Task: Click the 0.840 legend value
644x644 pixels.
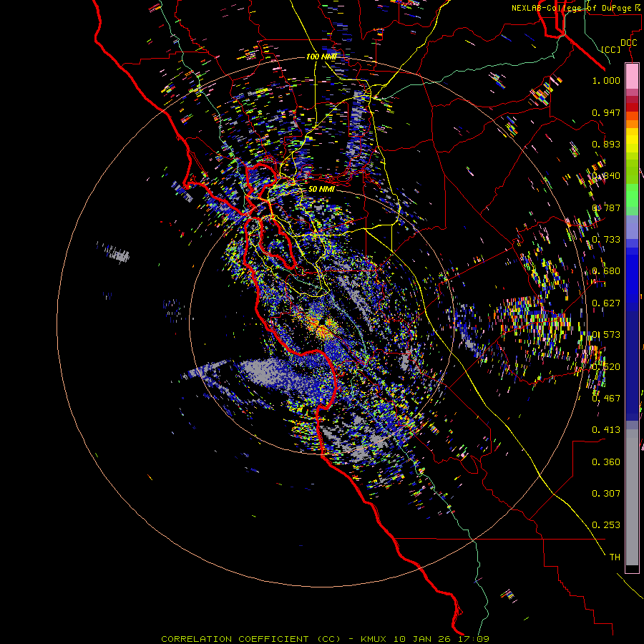Action: 606,176
